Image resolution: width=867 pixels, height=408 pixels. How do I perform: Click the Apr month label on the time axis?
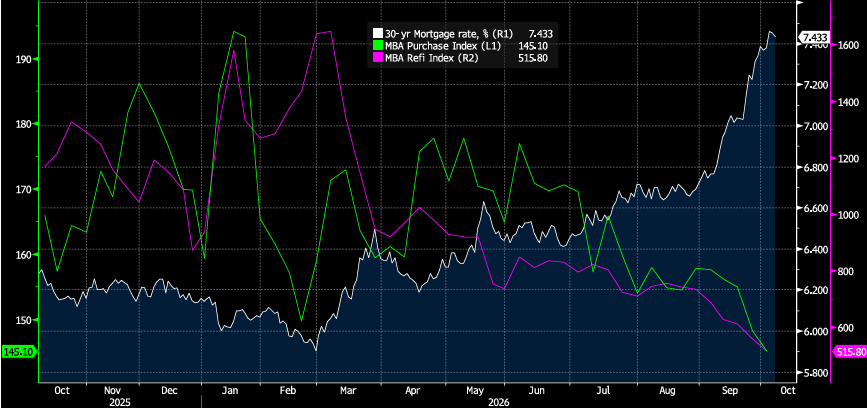point(412,391)
